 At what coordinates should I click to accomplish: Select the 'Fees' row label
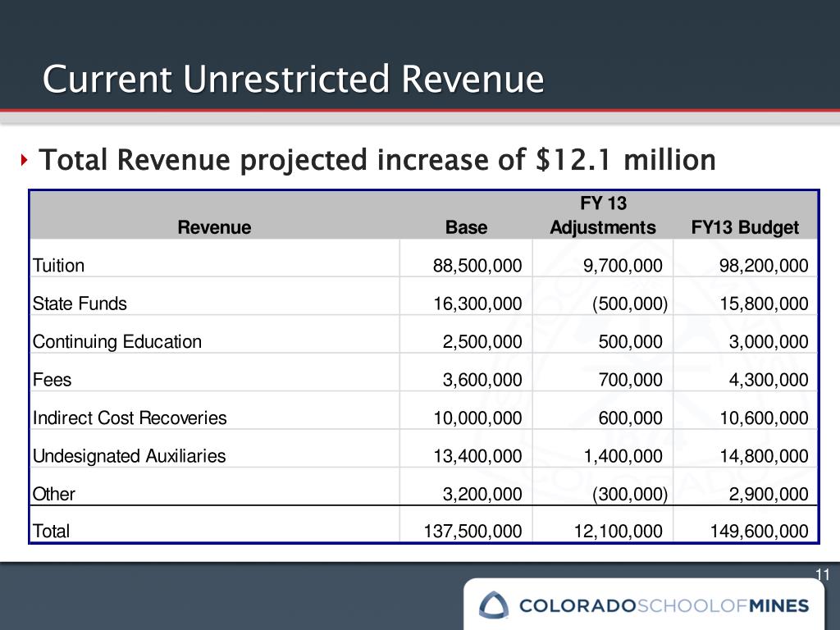(52, 380)
